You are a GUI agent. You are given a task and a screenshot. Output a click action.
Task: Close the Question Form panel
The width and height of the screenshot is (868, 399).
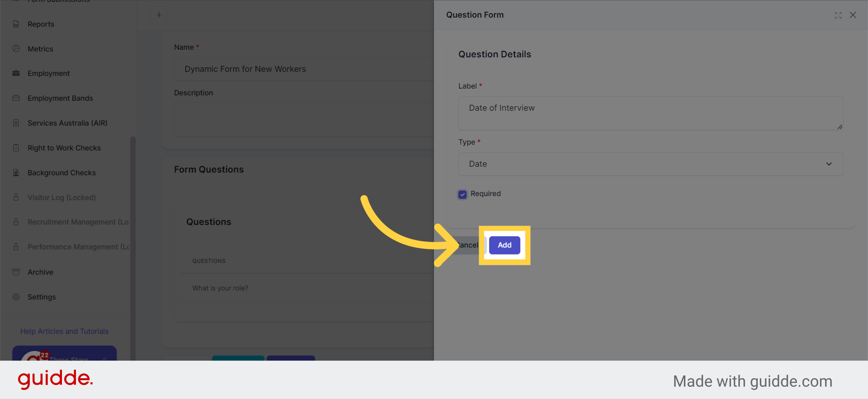(x=853, y=15)
